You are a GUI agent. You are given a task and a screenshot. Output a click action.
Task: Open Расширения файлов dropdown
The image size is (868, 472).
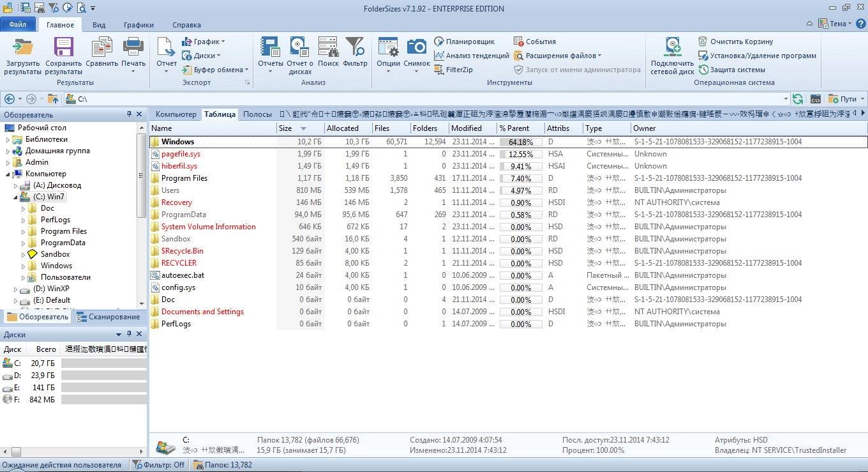pos(558,56)
